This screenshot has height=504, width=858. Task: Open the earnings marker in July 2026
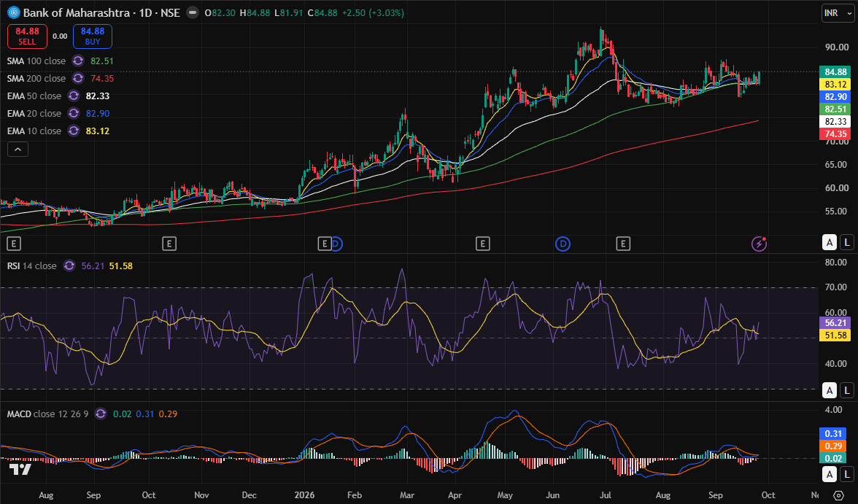point(623,244)
